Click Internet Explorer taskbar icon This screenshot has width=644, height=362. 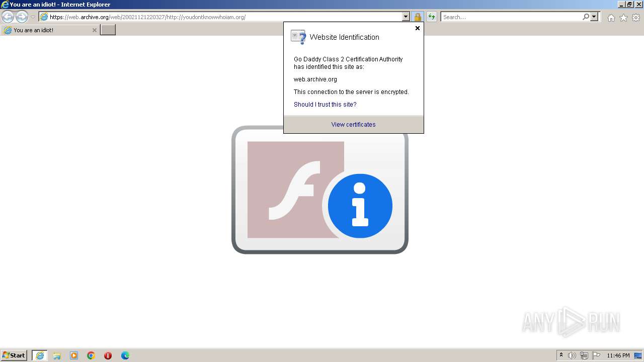(40, 355)
